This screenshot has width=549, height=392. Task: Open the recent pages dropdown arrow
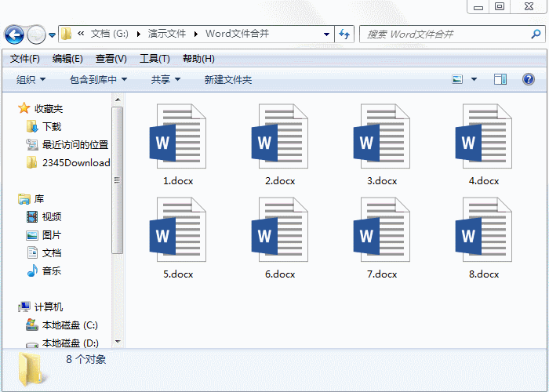click(x=53, y=34)
